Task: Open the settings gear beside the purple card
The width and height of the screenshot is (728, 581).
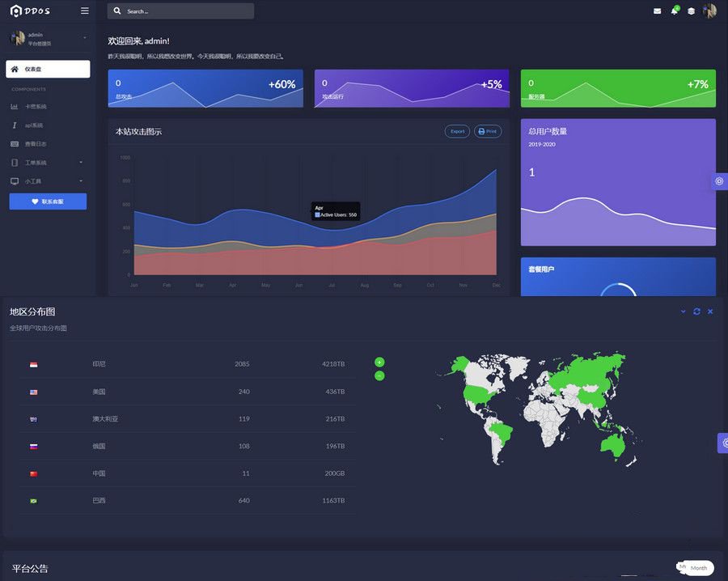Action: point(719,181)
